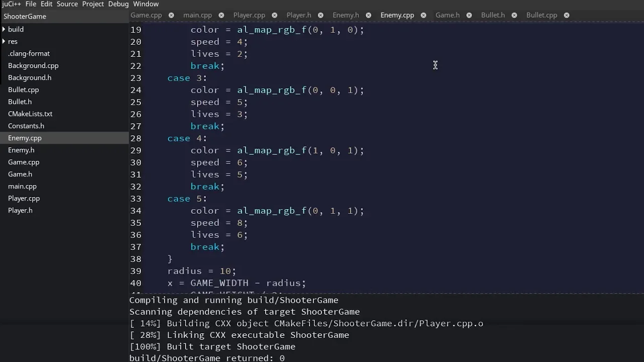Close the Bullet.cpp tab

click(567, 15)
